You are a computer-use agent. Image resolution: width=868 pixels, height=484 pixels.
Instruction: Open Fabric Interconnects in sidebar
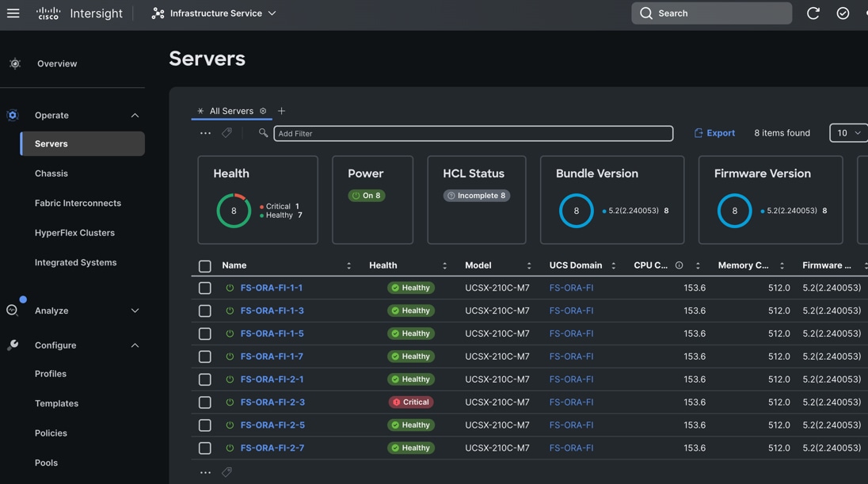(x=78, y=203)
